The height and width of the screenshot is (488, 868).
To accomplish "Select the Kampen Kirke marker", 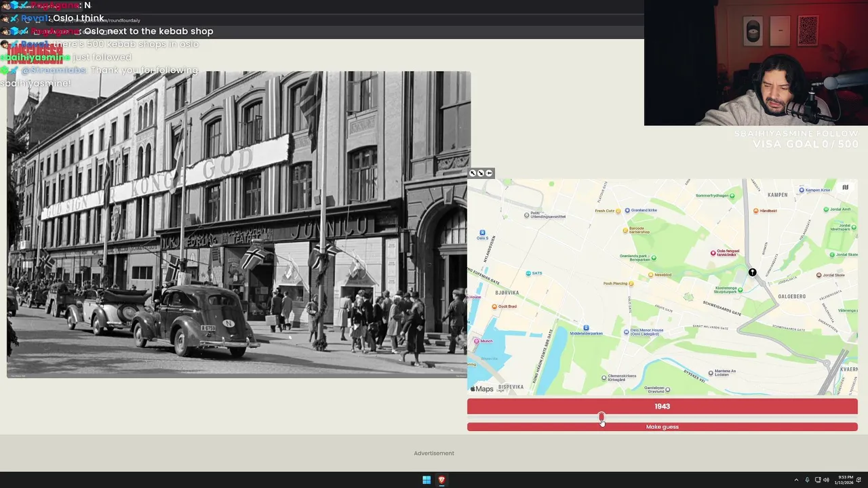I will point(802,190).
